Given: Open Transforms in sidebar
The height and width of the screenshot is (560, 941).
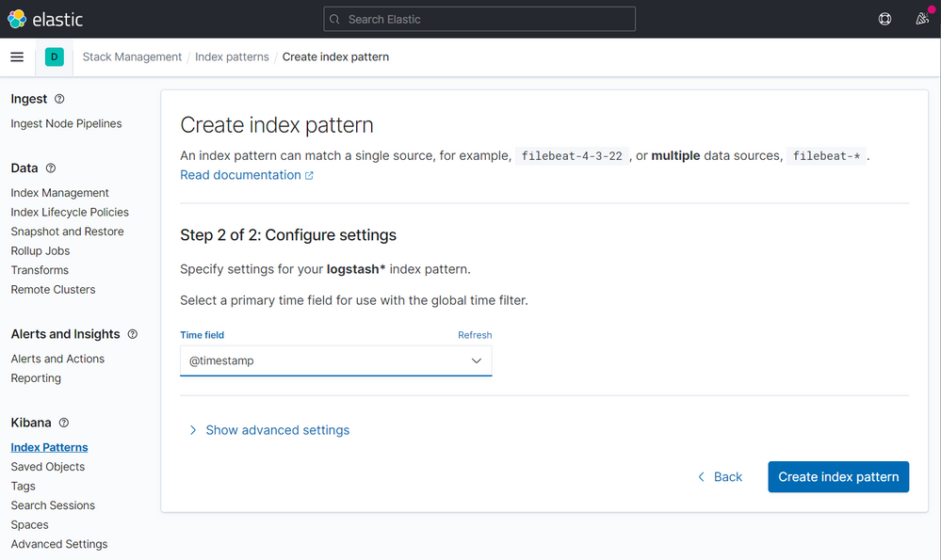Looking at the screenshot, I should (40, 270).
